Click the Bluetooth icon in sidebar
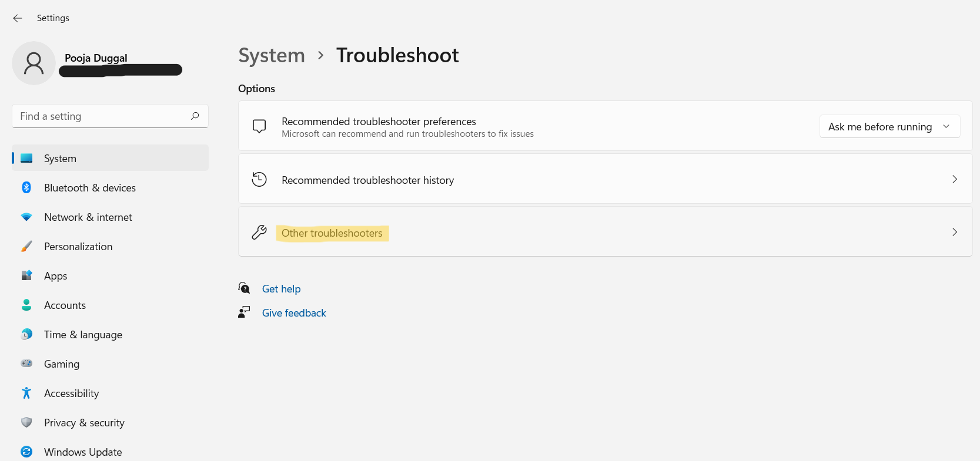This screenshot has height=461, width=980. 26,188
